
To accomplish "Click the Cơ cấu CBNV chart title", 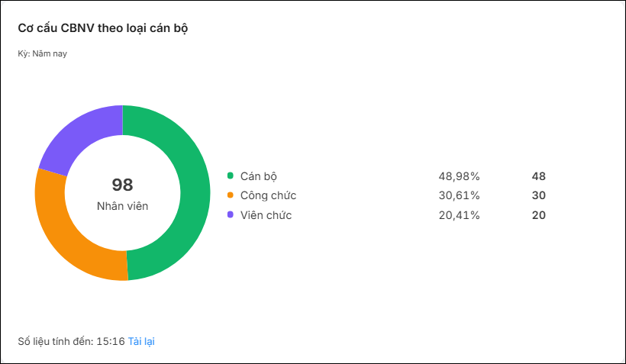I will 103,28.
